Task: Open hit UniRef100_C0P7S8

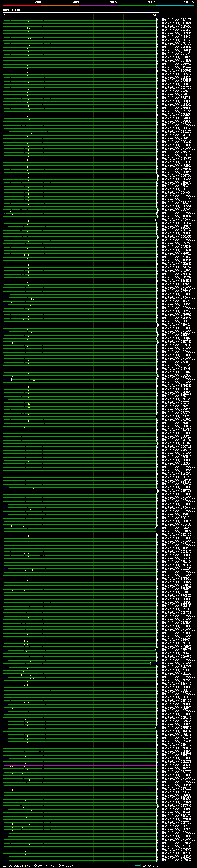Action: 177,40
